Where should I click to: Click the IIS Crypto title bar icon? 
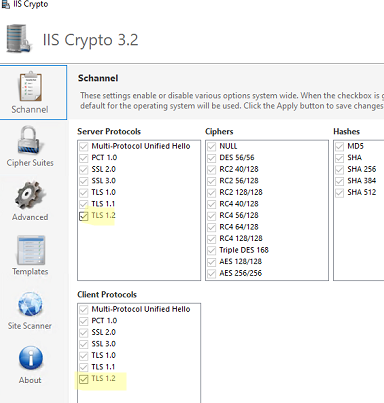pos(6,4)
